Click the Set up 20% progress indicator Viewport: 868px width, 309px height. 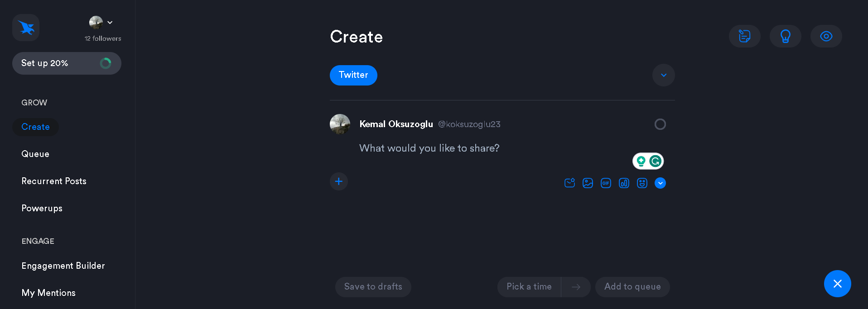click(67, 63)
